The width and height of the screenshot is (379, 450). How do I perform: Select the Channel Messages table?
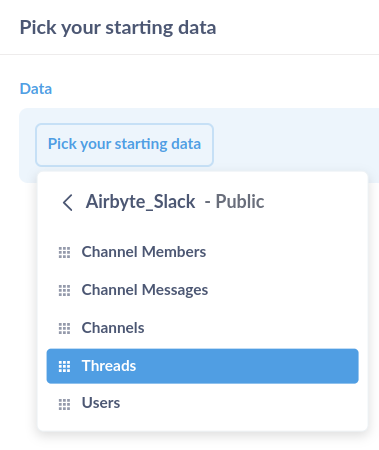[x=202, y=290]
